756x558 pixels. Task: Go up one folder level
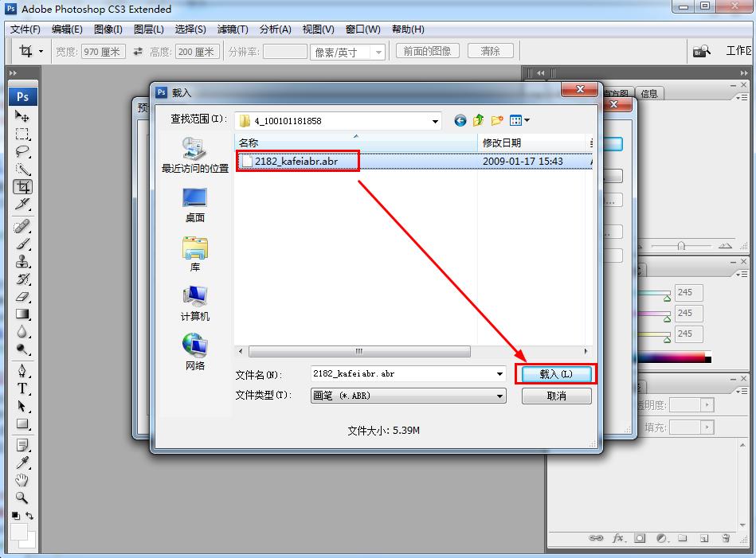coord(478,121)
